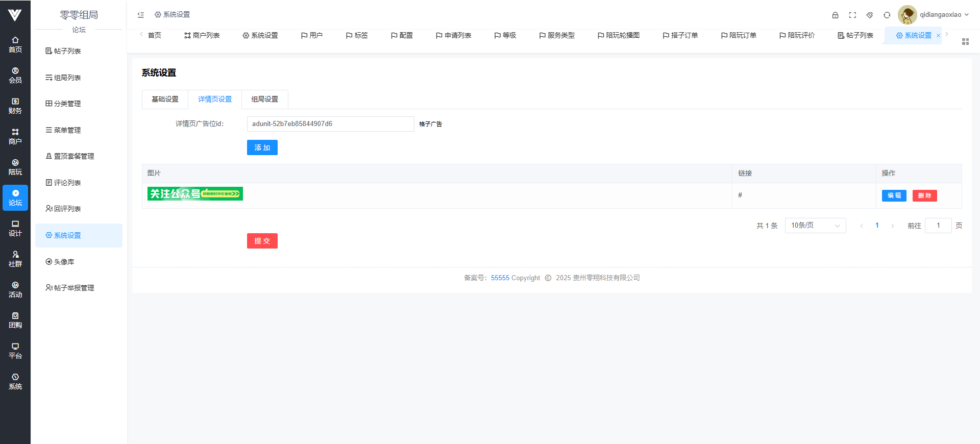Click the lock screen icon
Screen dimensions: 980x444
click(835, 15)
